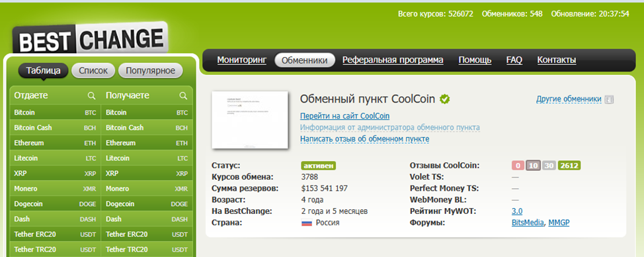Click the green 2612 reviews badge

pyautogui.click(x=569, y=166)
